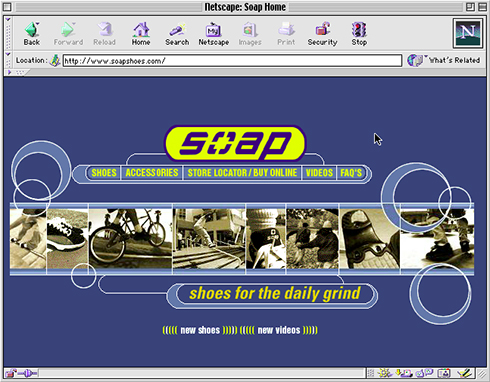Collapse the location toolbar handle
The image size is (490, 382).
(x=8, y=60)
